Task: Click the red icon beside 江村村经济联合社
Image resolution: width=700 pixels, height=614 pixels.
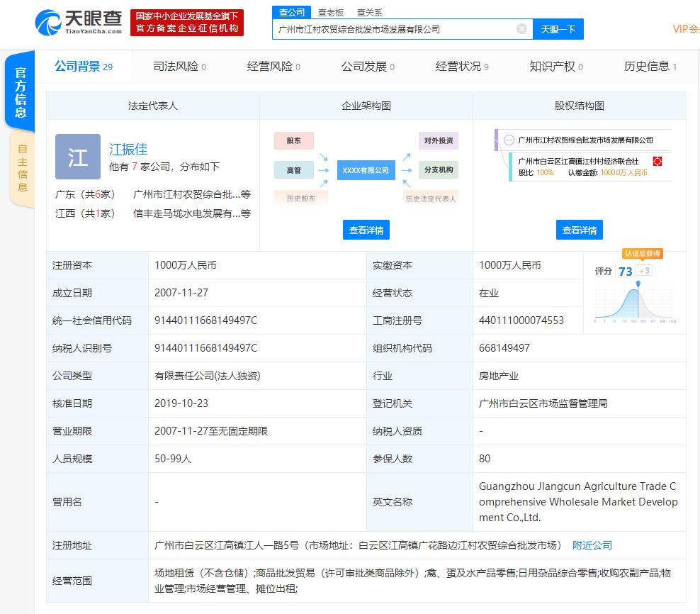Action: point(657,162)
